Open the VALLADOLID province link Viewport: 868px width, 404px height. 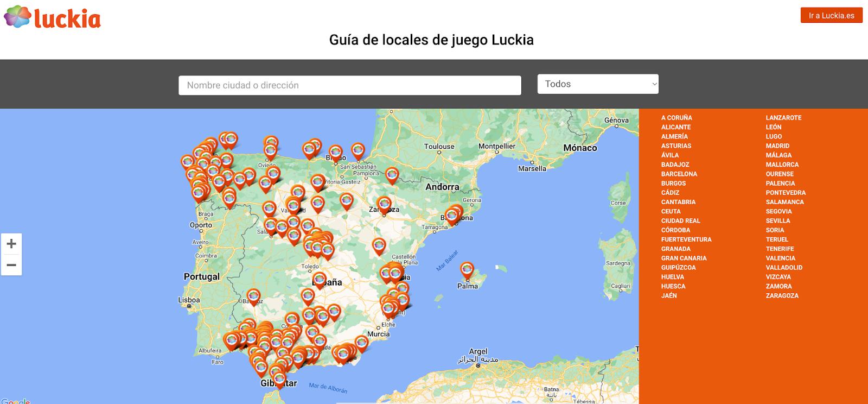784,268
